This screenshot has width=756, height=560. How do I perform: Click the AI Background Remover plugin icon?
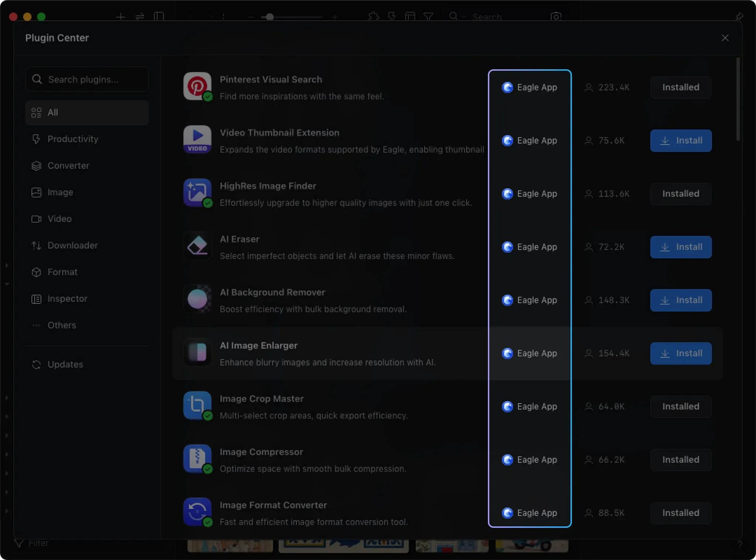[x=197, y=299]
